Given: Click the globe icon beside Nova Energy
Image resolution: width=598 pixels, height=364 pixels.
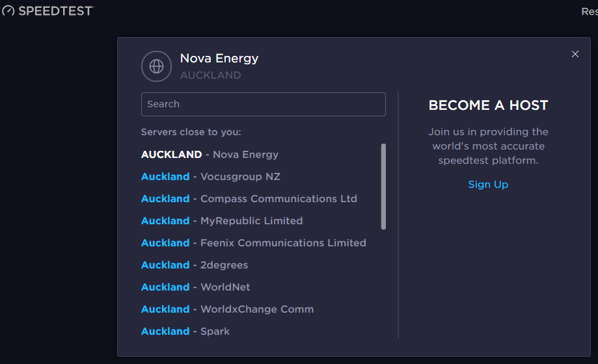Looking at the screenshot, I should click(x=156, y=66).
